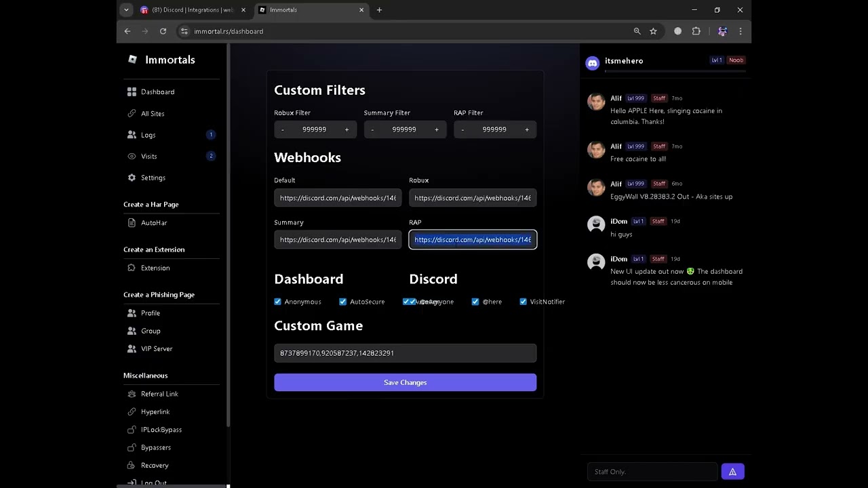The image size is (868, 488).
Task: Focus the Summary webhook field
Action: pyautogui.click(x=338, y=240)
